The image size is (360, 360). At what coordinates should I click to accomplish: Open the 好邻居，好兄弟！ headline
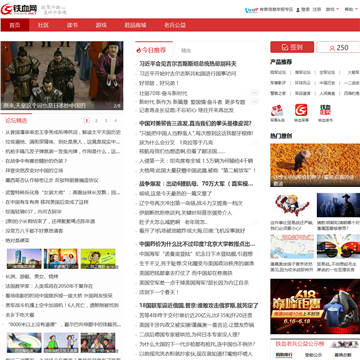tap(159, 83)
